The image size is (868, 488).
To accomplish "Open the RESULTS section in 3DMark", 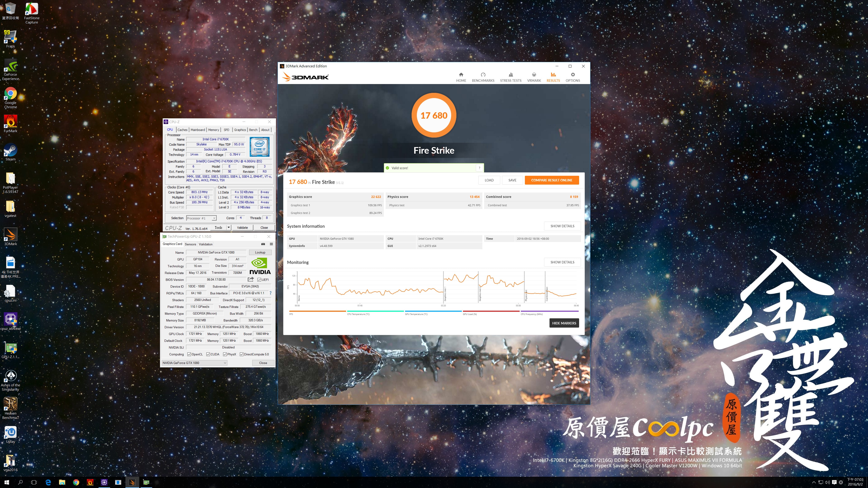I will tap(553, 77).
